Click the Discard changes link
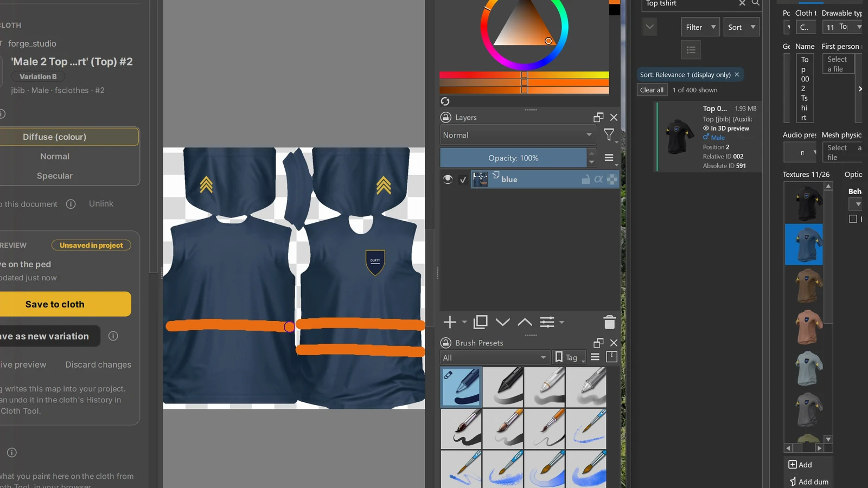868x488 pixels. click(98, 364)
